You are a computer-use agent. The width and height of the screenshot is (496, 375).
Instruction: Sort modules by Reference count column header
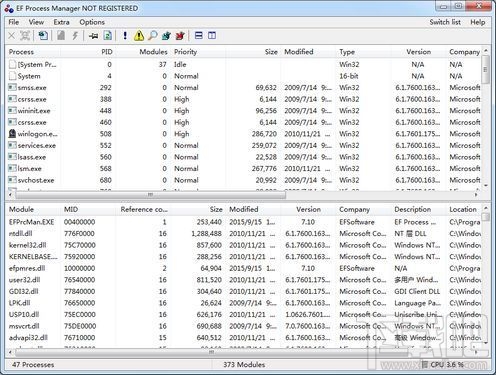pos(144,209)
